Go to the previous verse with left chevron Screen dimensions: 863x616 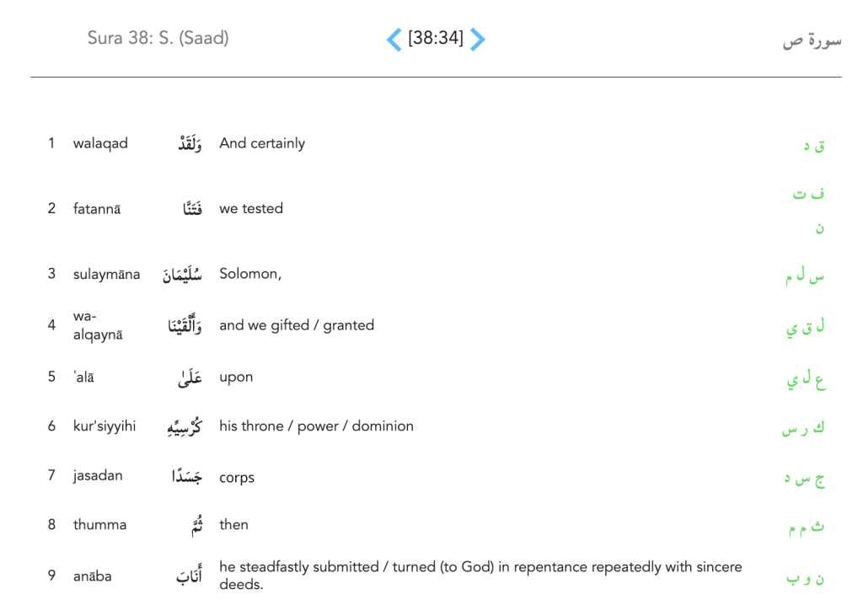click(x=394, y=39)
